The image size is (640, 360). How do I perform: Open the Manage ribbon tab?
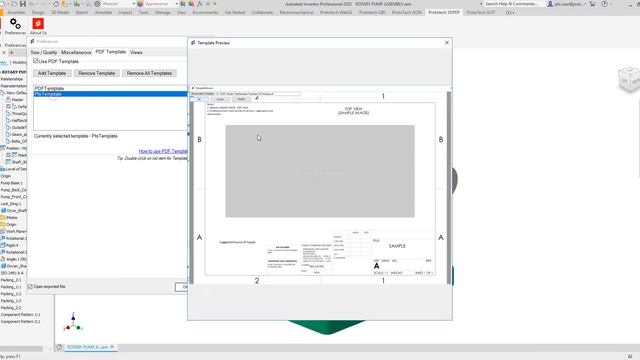click(162, 13)
